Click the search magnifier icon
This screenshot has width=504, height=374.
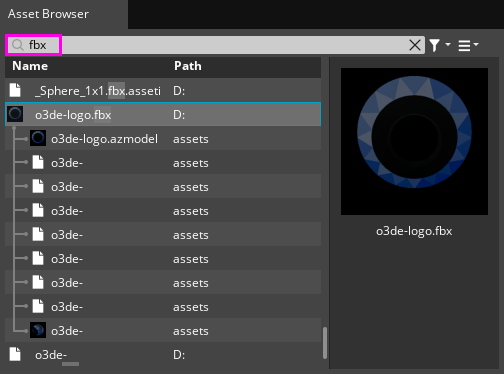tap(17, 45)
